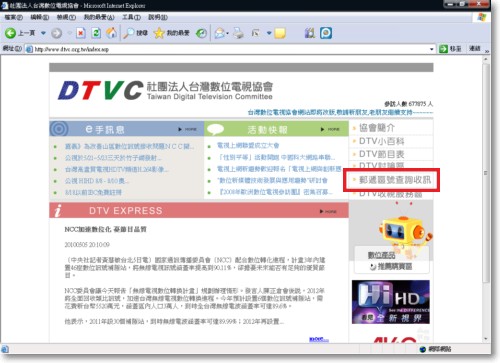The height and width of the screenshot is (363, 500).
Task: Open the Mail envelope toolbar icon
Action: point(220,33)
